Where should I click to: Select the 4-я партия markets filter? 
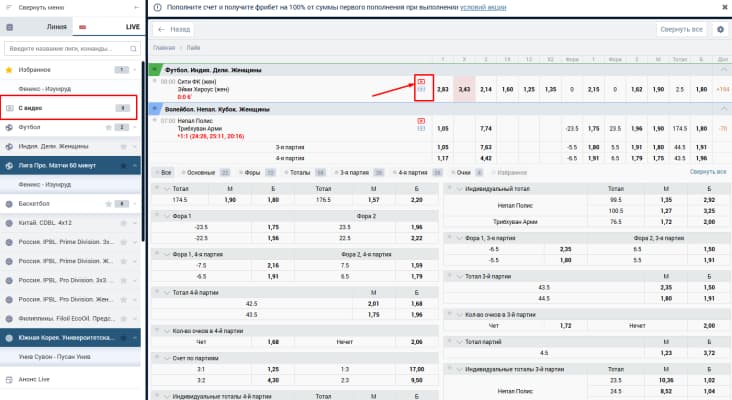coord(417,173)
